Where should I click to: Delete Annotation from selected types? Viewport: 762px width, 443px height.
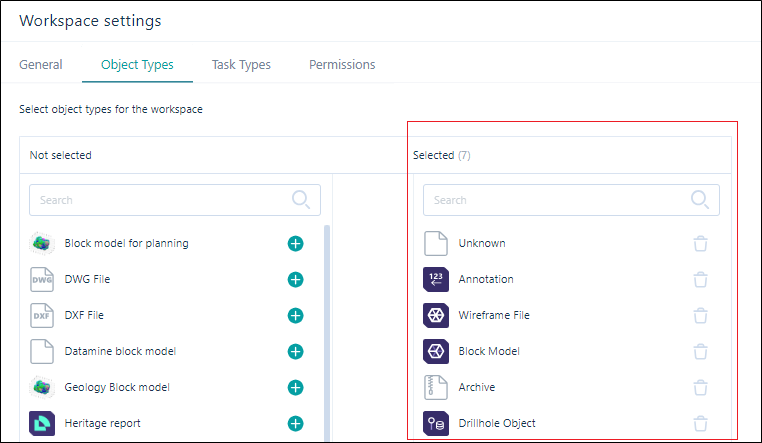pos(700,279)
